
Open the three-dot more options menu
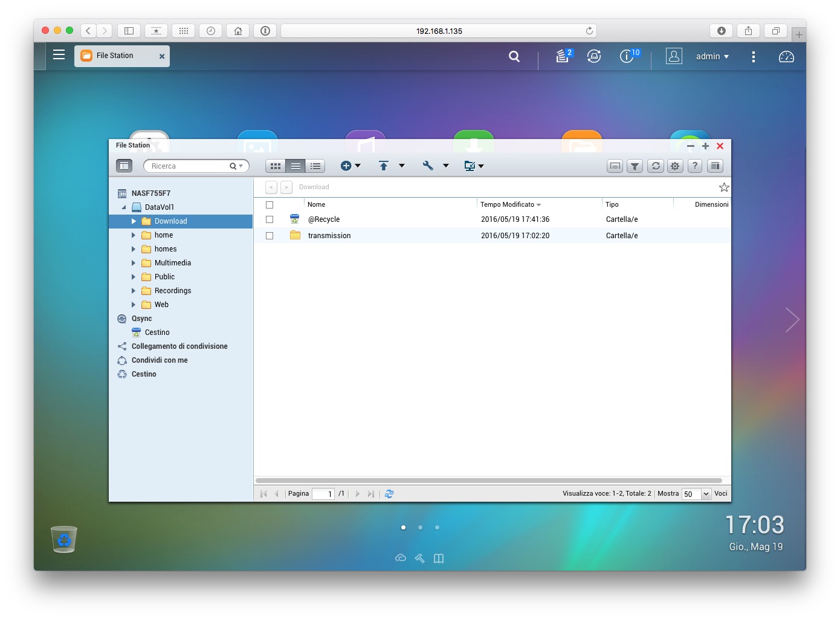(x=753, y=56)
